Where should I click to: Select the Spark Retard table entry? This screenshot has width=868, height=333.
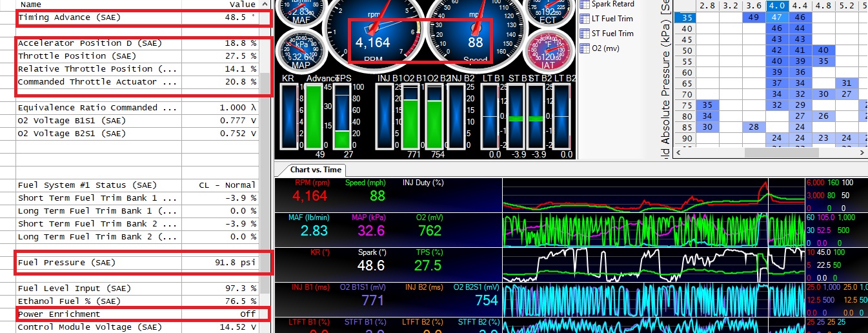pos(612,4)
